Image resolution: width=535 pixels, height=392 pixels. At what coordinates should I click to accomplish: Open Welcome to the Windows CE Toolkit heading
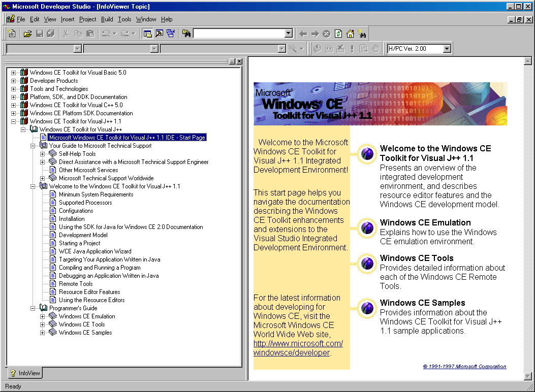point(435,153)
